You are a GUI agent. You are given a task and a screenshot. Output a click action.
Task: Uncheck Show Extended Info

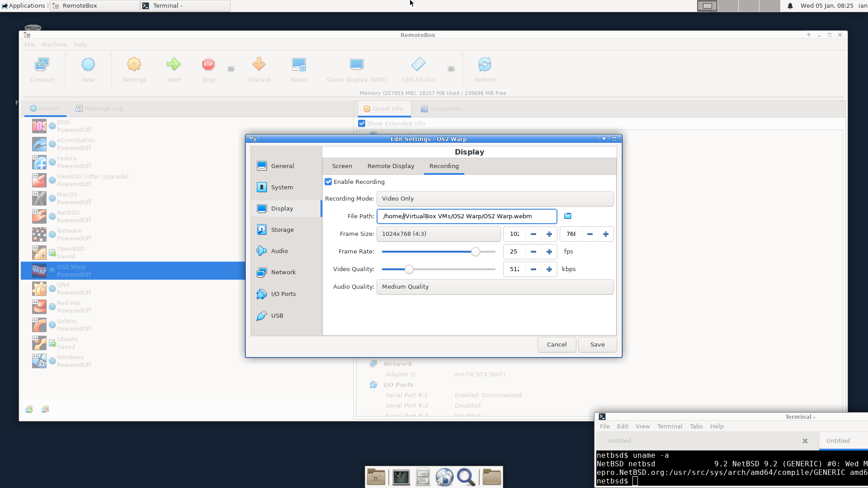click(362, 123)
